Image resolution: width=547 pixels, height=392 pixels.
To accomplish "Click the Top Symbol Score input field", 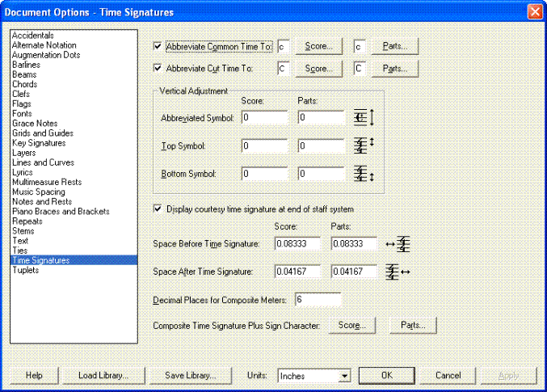I will point(264,146).
